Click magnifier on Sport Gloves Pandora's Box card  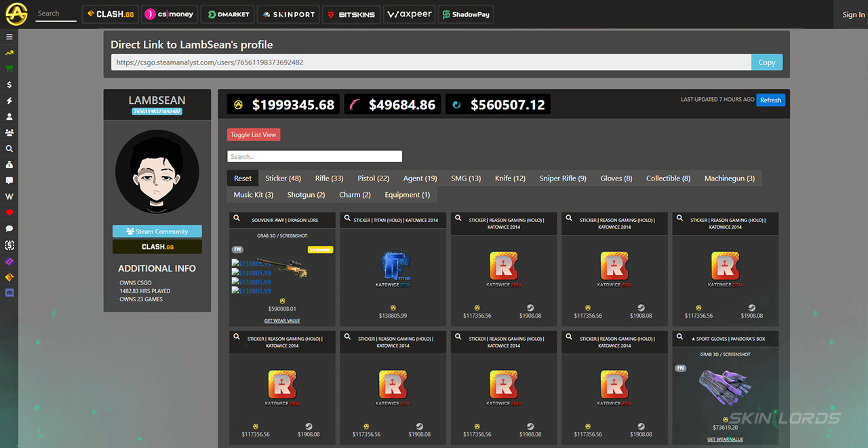pos(679,337)
